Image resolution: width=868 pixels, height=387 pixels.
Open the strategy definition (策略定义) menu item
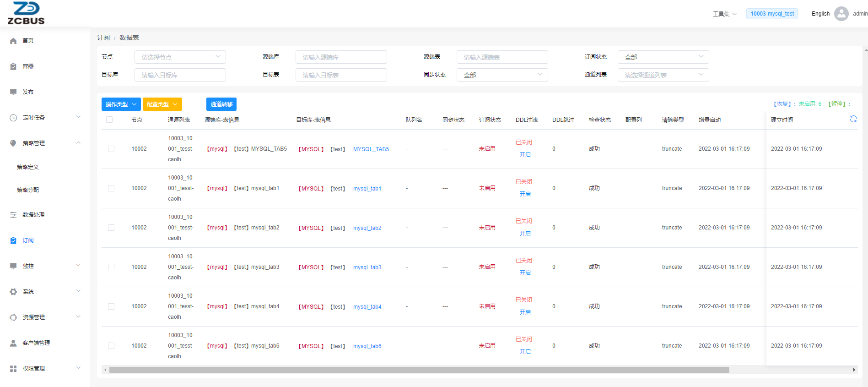coord(28,167)
